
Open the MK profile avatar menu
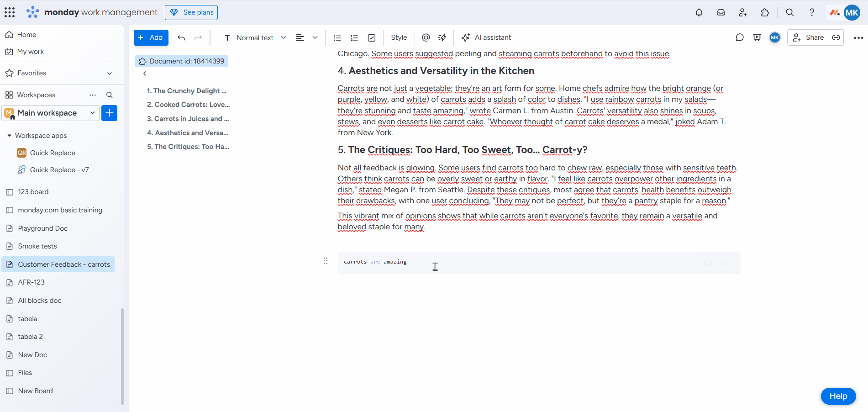pyautogui.click(x=852, y=12)
